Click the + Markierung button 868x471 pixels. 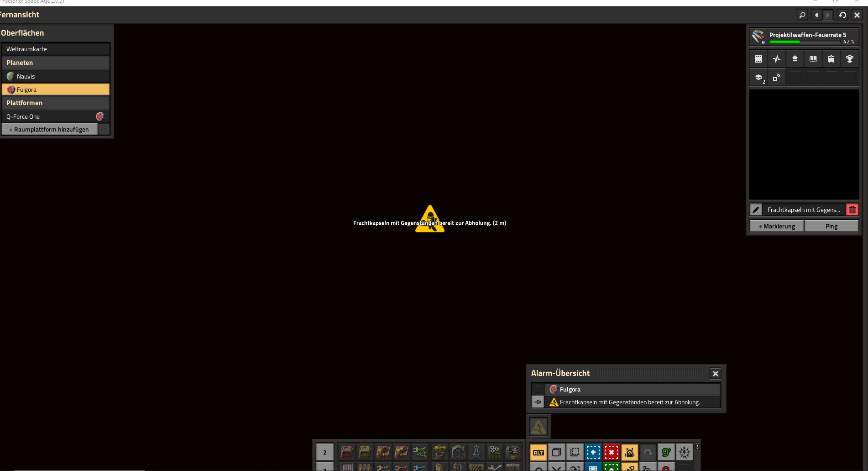(x=777, y=226)
